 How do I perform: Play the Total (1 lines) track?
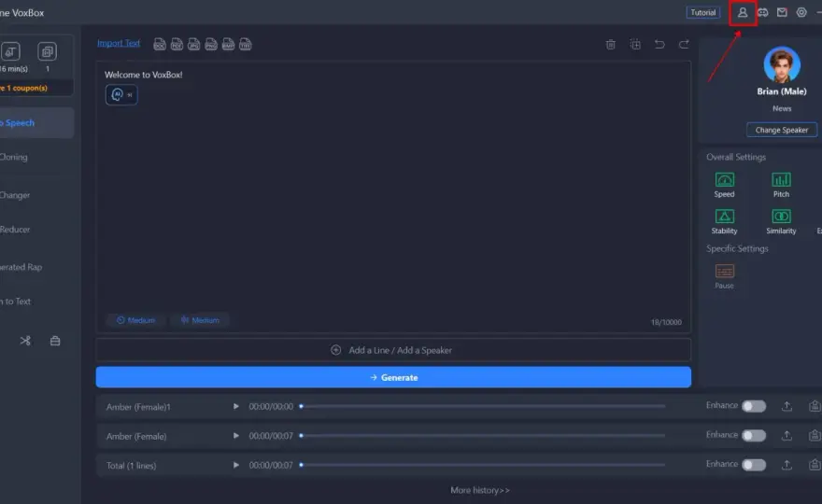[x=236, y=465]
